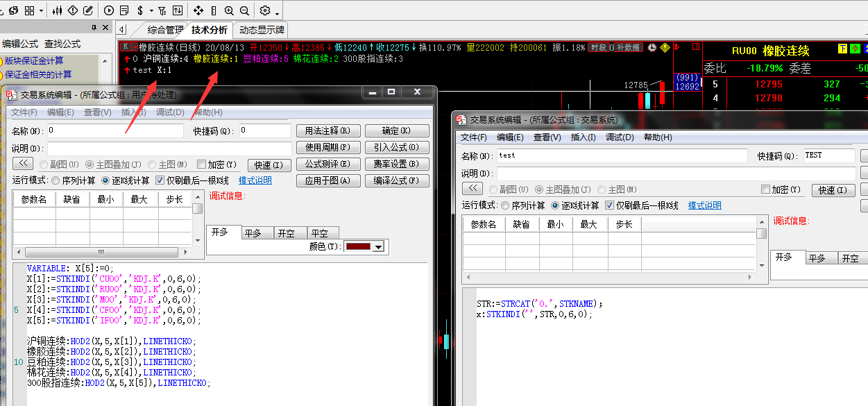Click the play circle toolbar icon
This screenshot has height=406, width=868.
coord(109,10)
